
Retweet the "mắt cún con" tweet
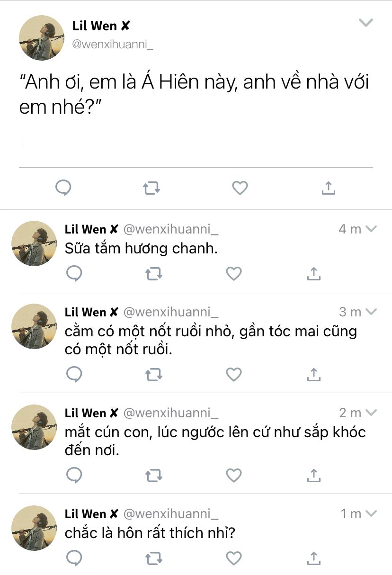tap(153, 475)
